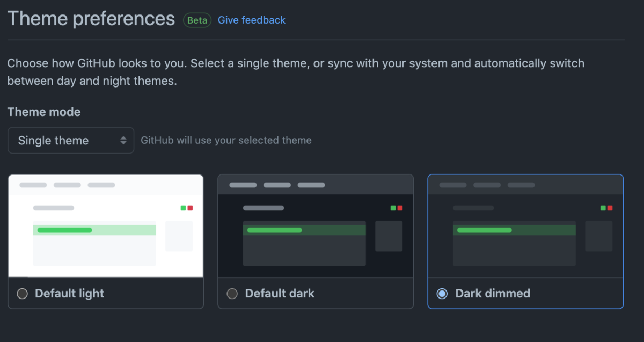The height and width of the screenshot is (342, 644).
Task: Click the Default light label text
Action: [x=69, y=294]
